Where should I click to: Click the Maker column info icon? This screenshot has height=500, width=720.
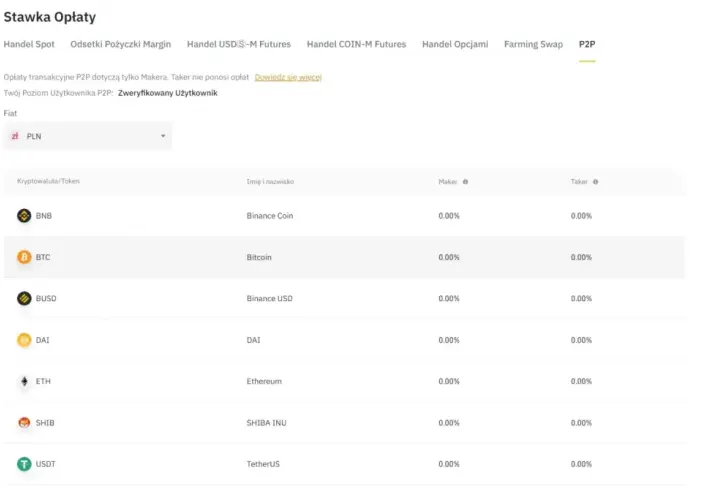(465, 182)
